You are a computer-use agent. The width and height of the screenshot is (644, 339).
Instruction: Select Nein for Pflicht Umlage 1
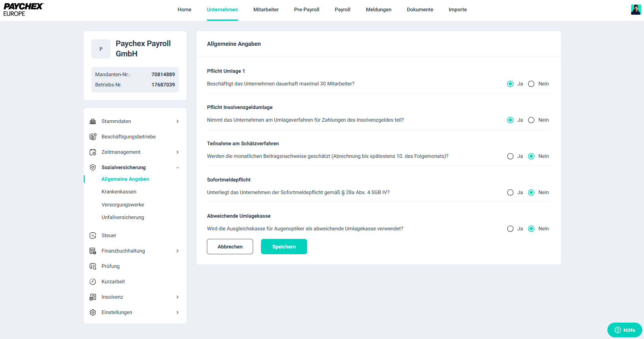[x=531, y=84]
